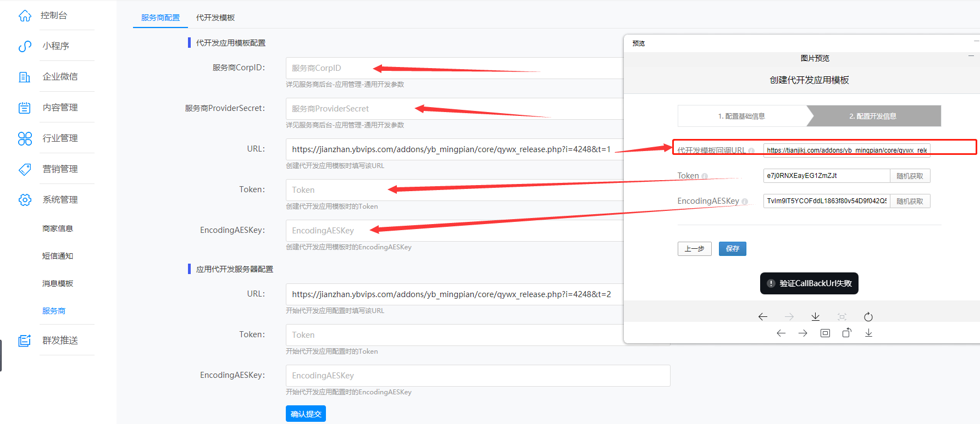Click the 系统管理 gear icon
Screen dimensions: 980x424
(x=25, y=200)
